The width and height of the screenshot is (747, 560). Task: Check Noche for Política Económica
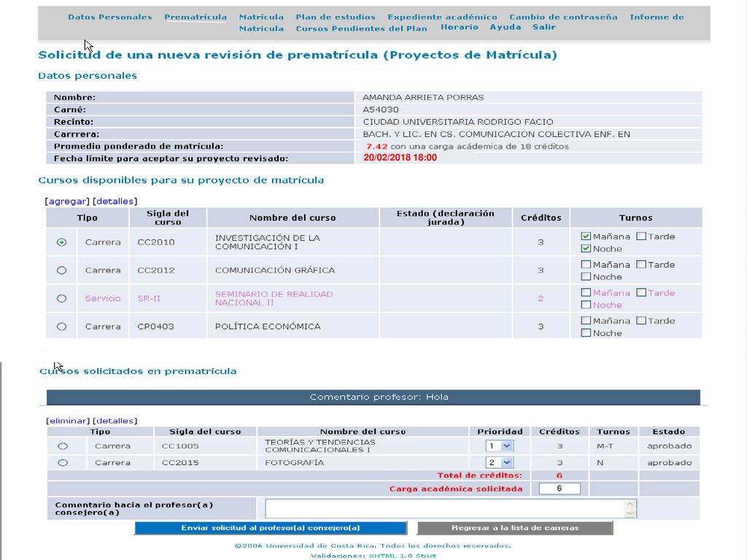point(586,332)
